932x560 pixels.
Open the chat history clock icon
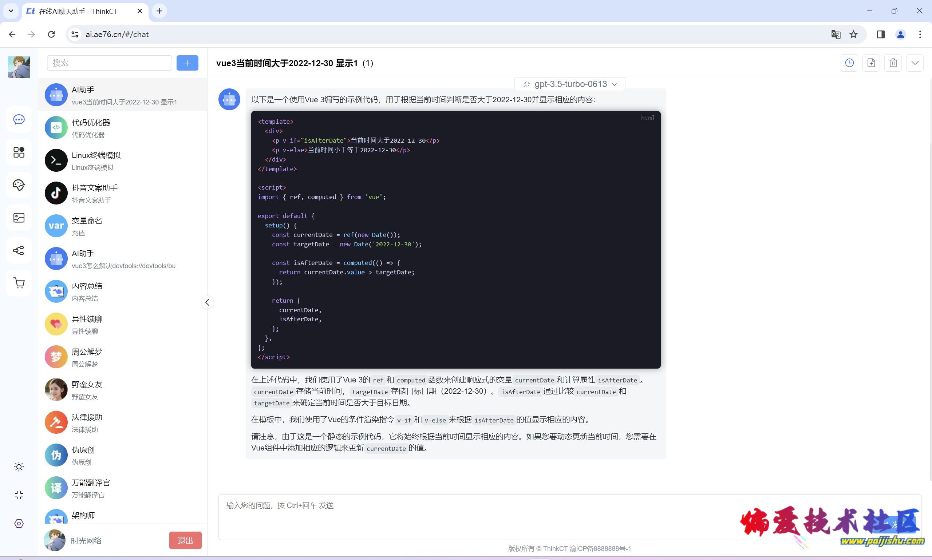click(849, 63)
